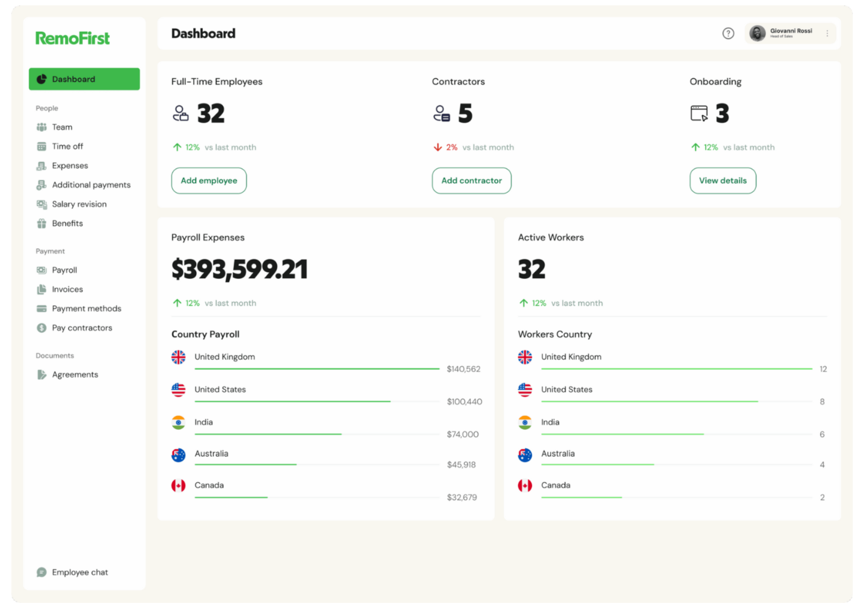Expand the Pay contractors option
Screen dimensions: 865x616
pyautogui.click(x=41, y=328)
